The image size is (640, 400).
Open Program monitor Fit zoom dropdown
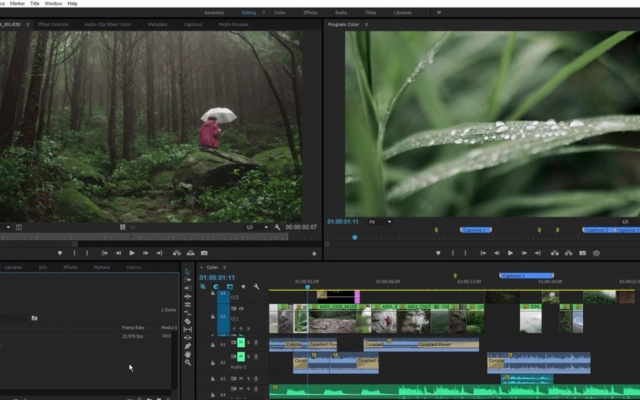click(x=380, y=222)
